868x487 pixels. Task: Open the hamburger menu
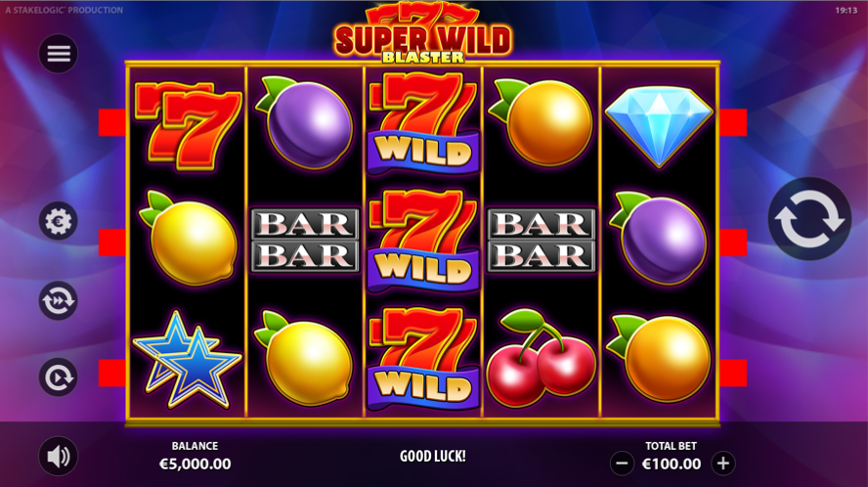tap(58, 54)
